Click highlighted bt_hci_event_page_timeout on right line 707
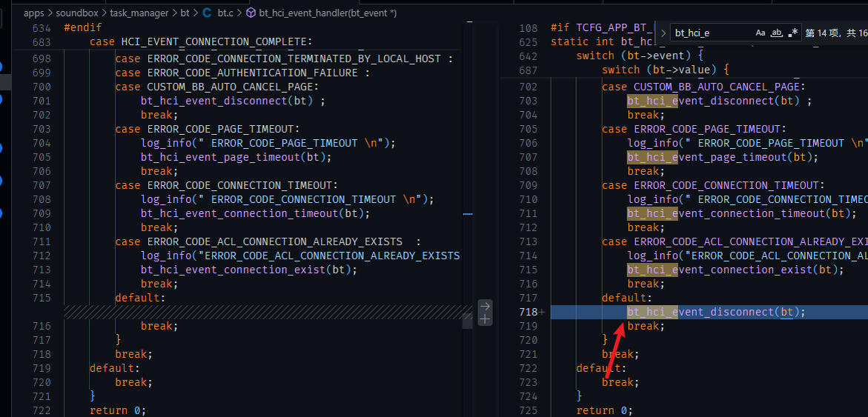The width and height of the screenshot is (868, 417). 723,157
